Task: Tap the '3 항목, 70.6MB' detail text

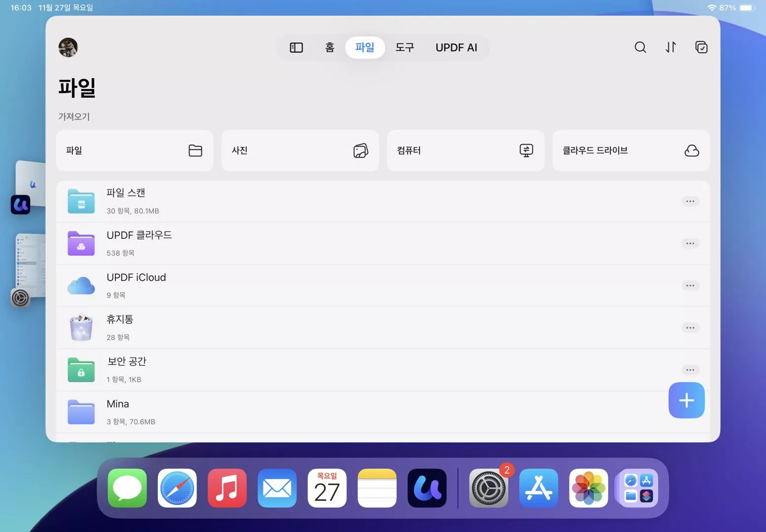Action: (131, 422)
